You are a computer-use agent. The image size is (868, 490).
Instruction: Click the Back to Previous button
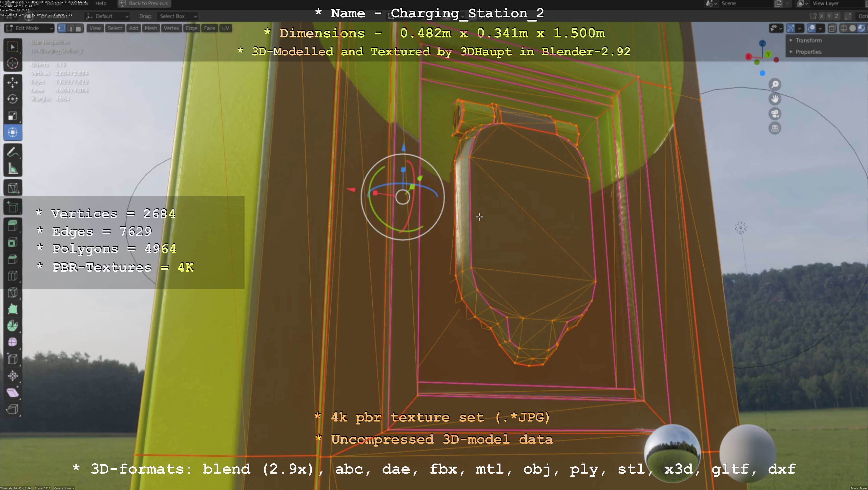coord(144,3)
